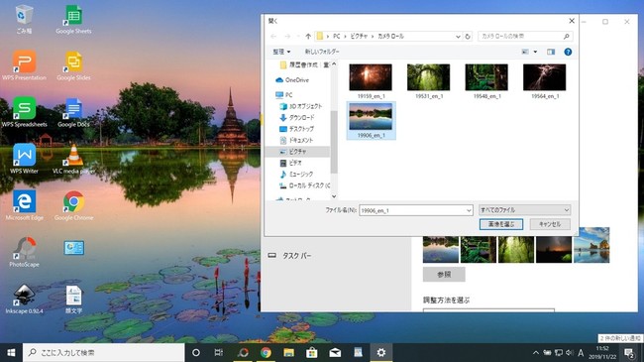Click the Windows Start button
Image resolution: width=644 pixels, height=362 pixels.
(11, 352)
